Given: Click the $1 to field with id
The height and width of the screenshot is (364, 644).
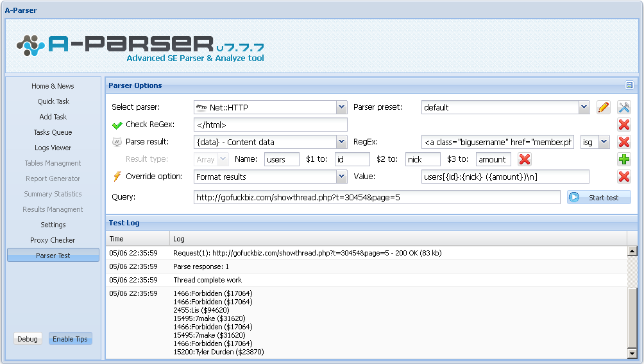Looking at the screenshot, I should click(x=352, y=159).
